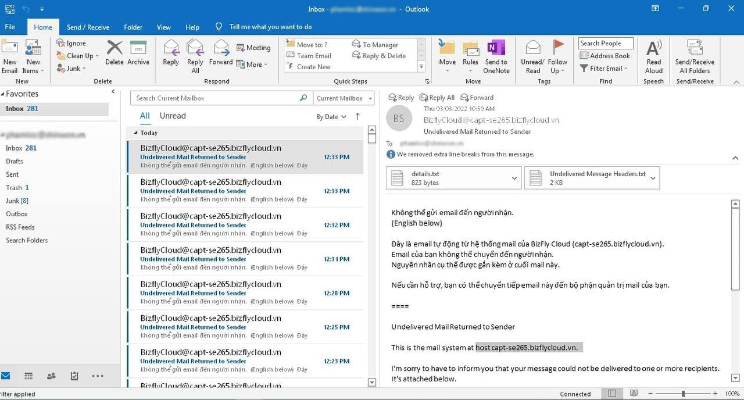Adjust the zoom slider in status bar
The height and width of the screenshot is (400, 744).
[x=683, y=394]
